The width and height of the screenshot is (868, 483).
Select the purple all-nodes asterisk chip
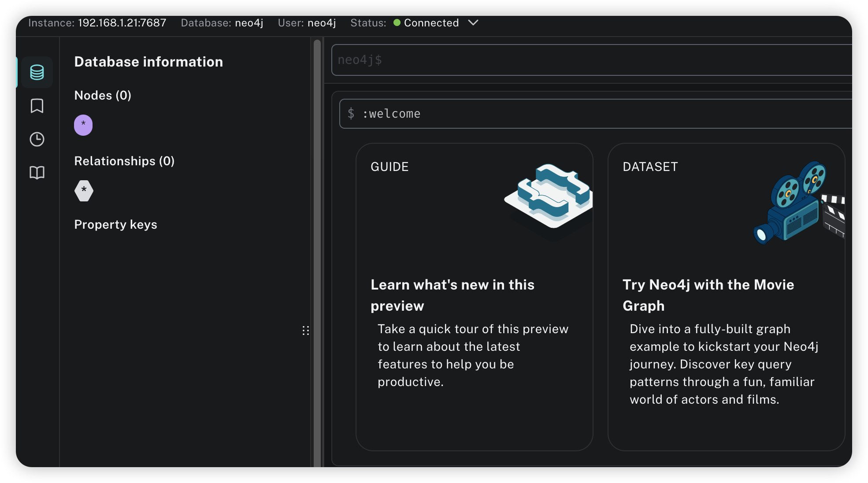point(83,125)
